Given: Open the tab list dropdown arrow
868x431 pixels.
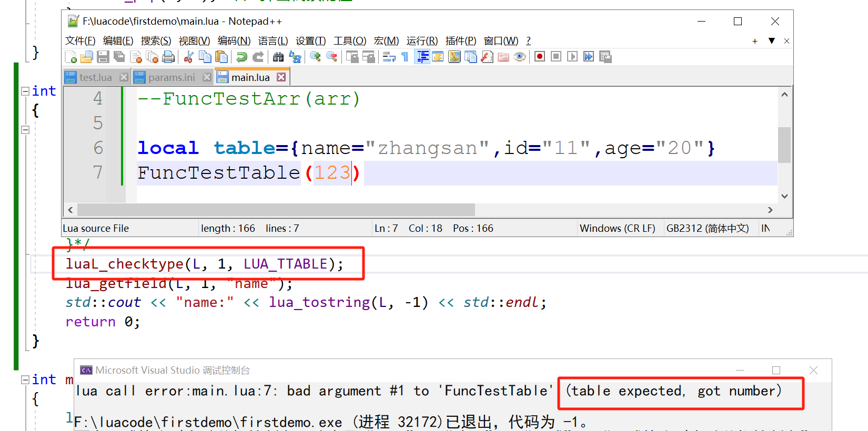Looking at the screenshot, I should (x=772, y=41).
